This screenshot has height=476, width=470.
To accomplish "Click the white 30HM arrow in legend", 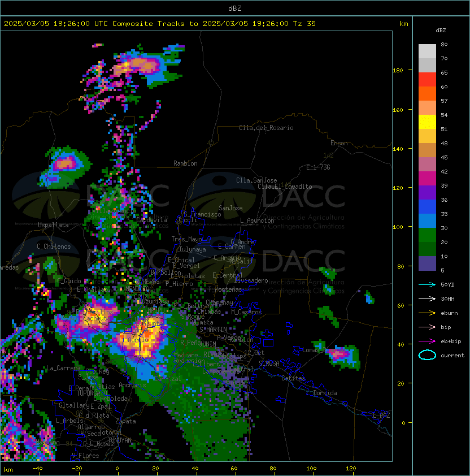I will click(427, 298).
